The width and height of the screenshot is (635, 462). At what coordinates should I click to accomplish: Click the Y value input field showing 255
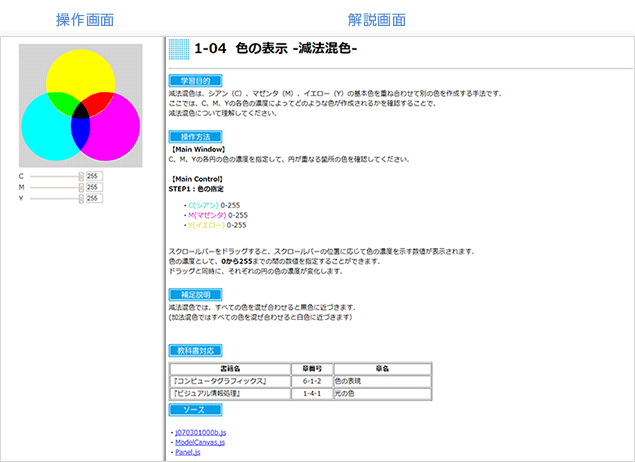point(94,198)
